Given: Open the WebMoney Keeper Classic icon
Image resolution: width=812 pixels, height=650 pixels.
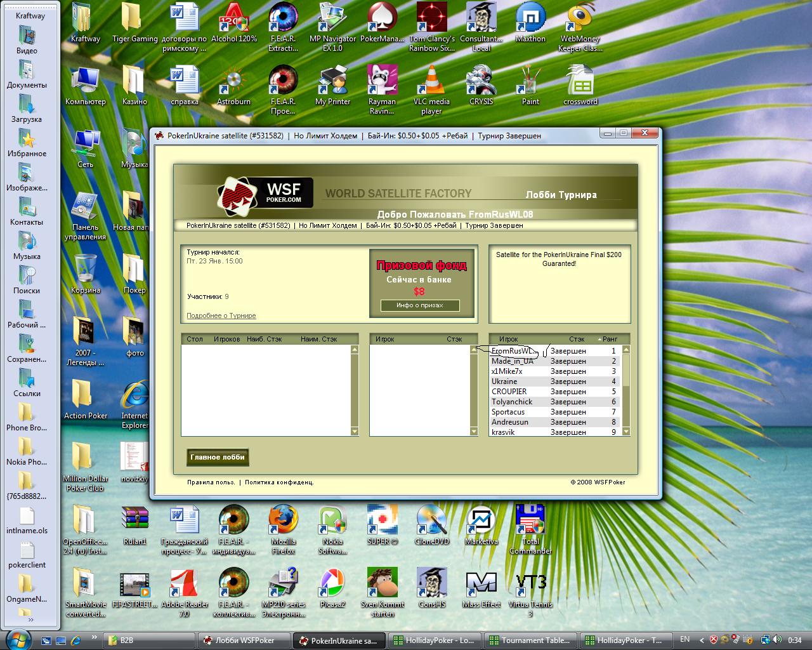Looking at the screenshot, I should 580,19.
